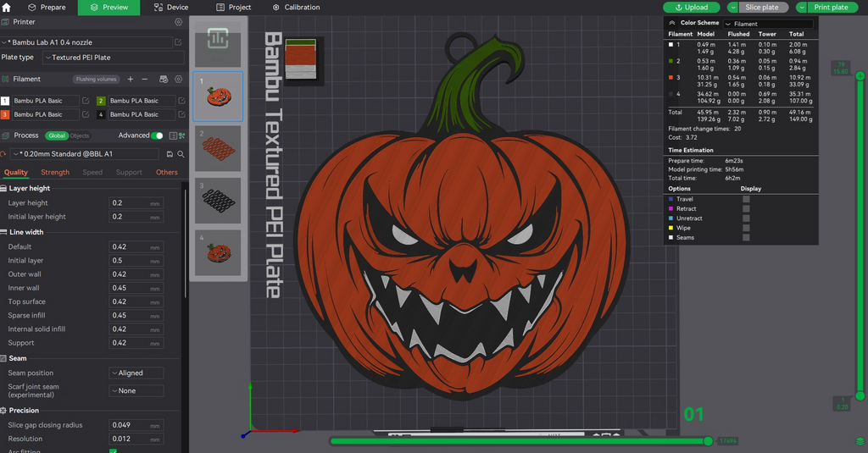
Task: Open the Speed settings tab
Action: tap(92, 173)
